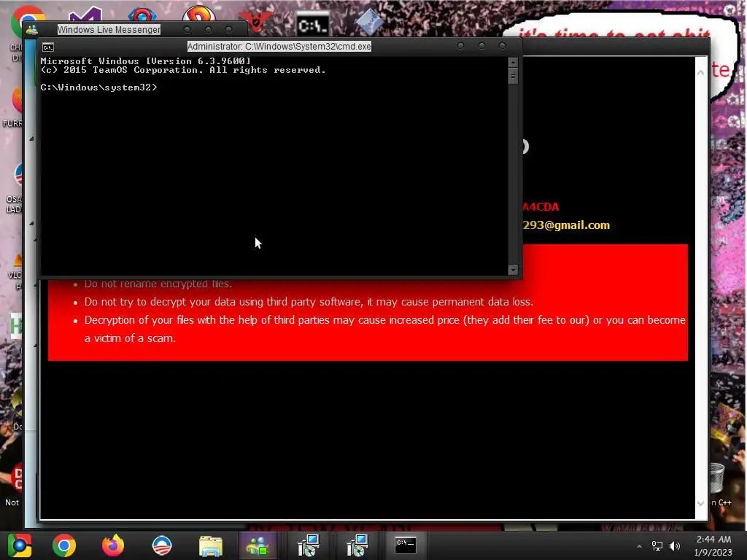Click 'Do not rename encrypted files' bullet
Image resolution: width=747 pixels, height=560 pixels.
pos(158,284)
